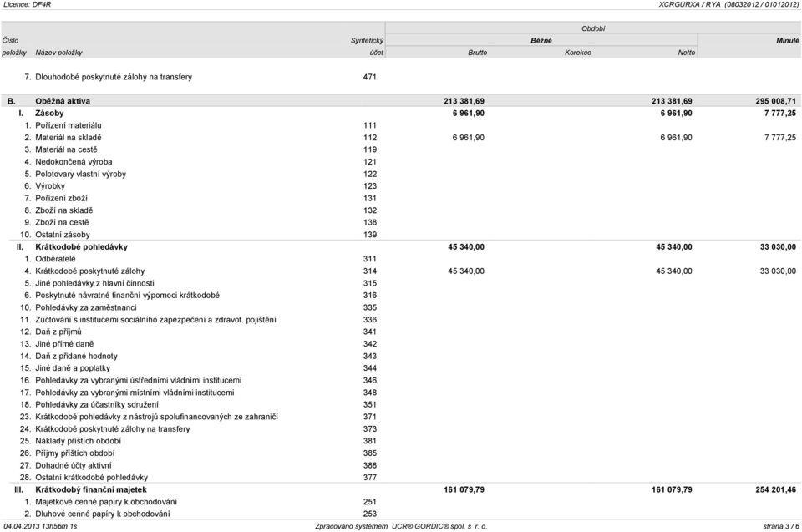This screenshot has width=802, height=532.
Task: Click the 'Běžné' period header
Action: 541,40
